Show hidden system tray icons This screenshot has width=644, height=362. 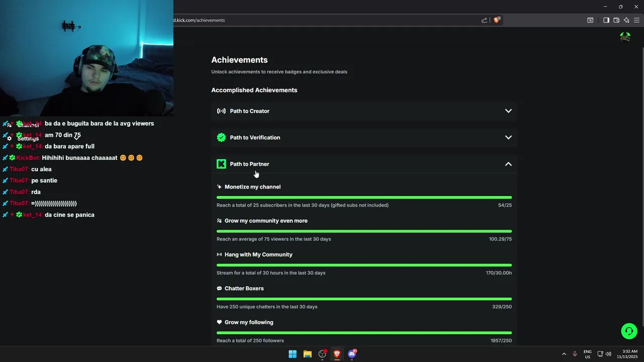pyautogui.click(x=564, y=354)
